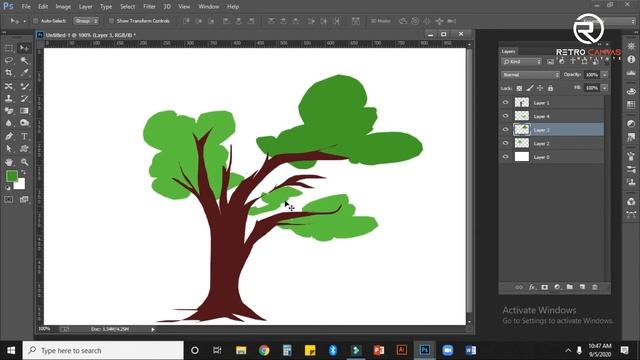Open the Window menu
Viewport: 640px width, 360px height.
208,7
